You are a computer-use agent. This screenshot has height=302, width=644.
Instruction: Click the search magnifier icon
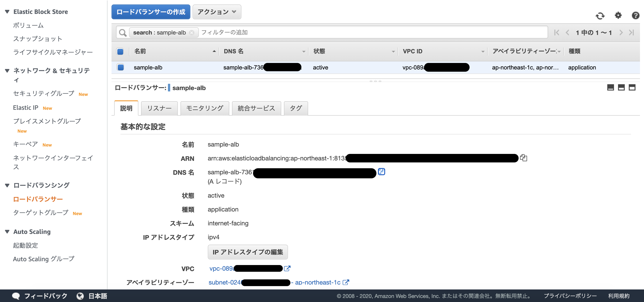pos(122,32)
